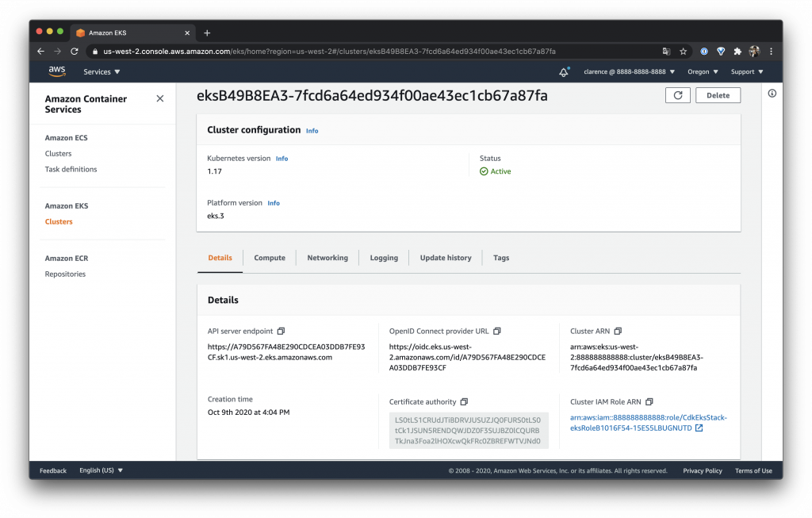Click the browser profile avatar
The image size is (812, 518).
tap(755, 52)
